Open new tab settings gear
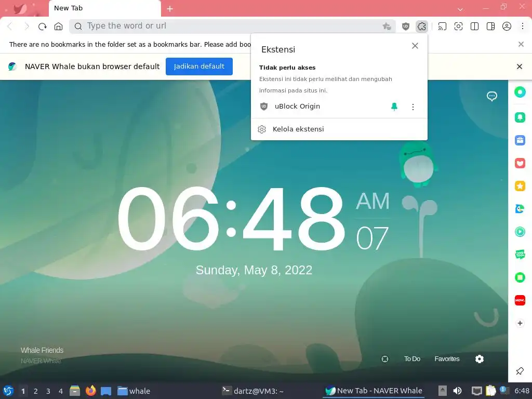This screenshot has height=399, width=532. click(x=480, y=359)
